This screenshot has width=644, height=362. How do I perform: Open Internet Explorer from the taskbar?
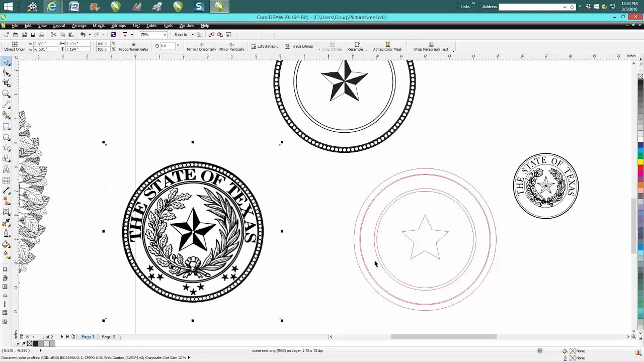point(52,7)
